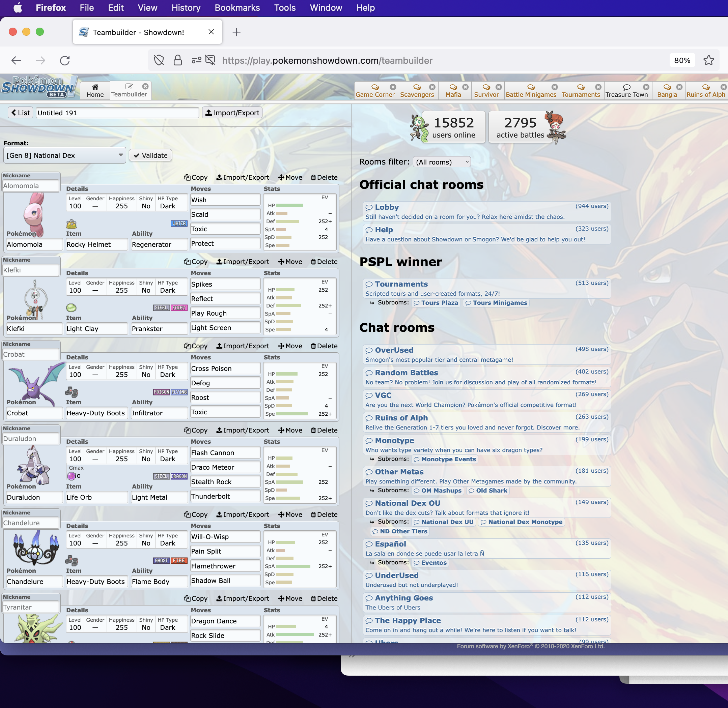Move the Crobat set
Screen dimensions: 728x708
tap(290, 346)
